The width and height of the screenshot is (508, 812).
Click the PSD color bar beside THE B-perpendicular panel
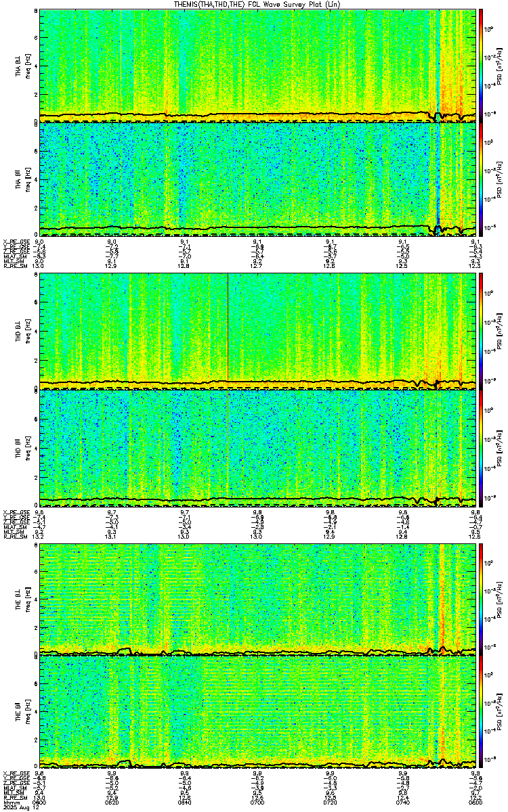click(481, 599)
